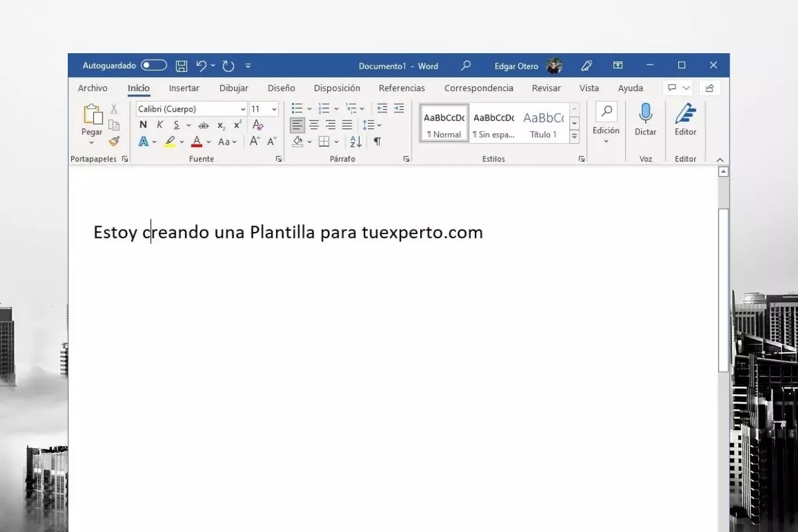Viewport: 798px width, 532px height.
Task: Sort text using the A-Z icon
Action: pyautogui.click(x=355, y=141)
